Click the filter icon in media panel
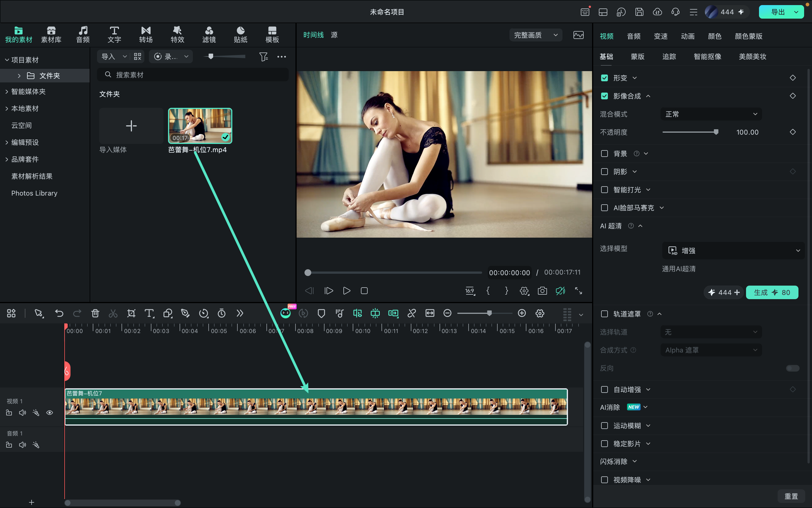Screen dimensions: 812x508 [263, 56]
